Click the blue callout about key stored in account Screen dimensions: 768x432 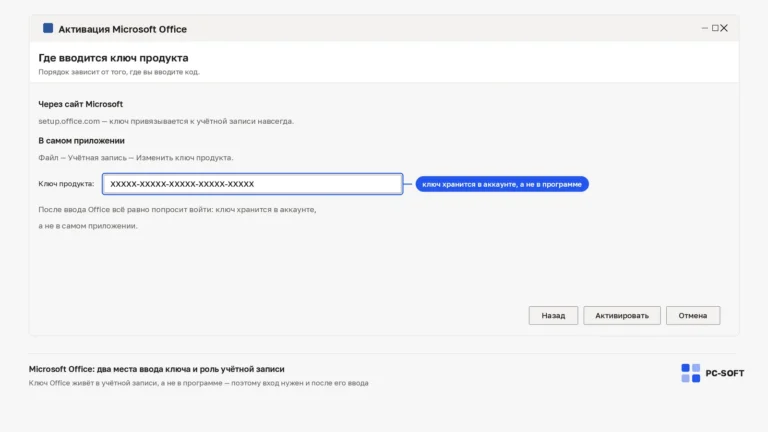(502, 184)
